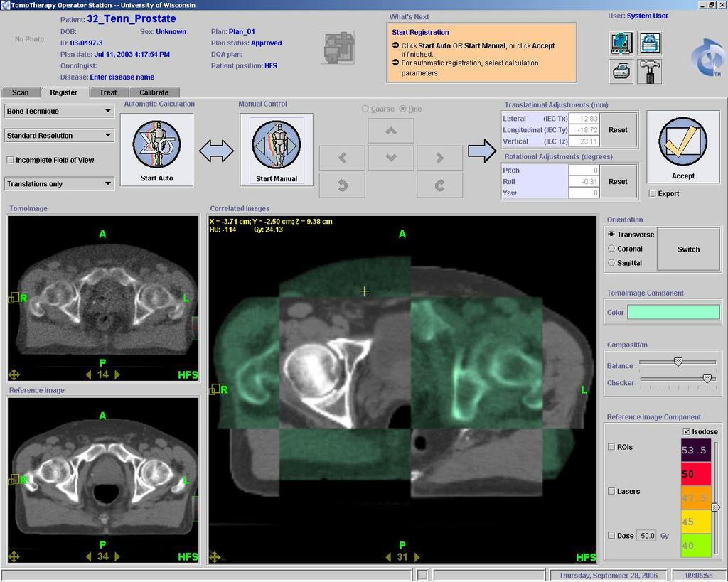Click the right arrow manual adjustment button
728x582 pixels.
[x=439, y=158]
